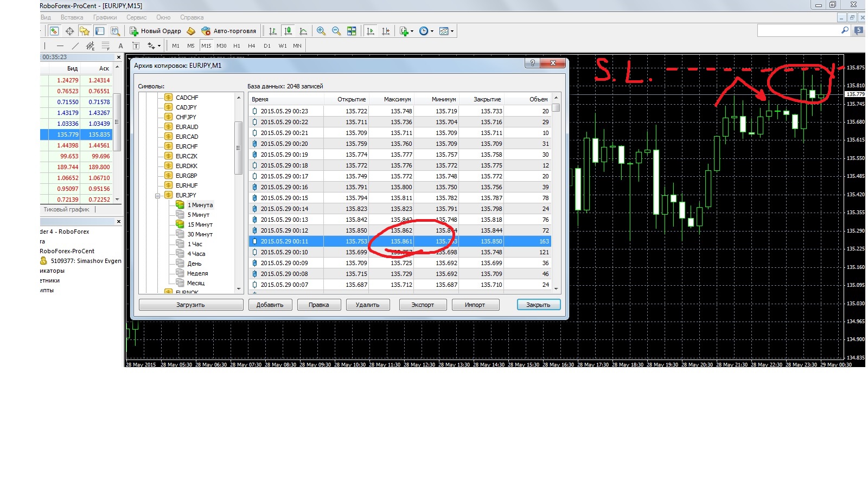
Task: Toggle the Navigator star-folder icon
Action: click(x=85, y=31)
